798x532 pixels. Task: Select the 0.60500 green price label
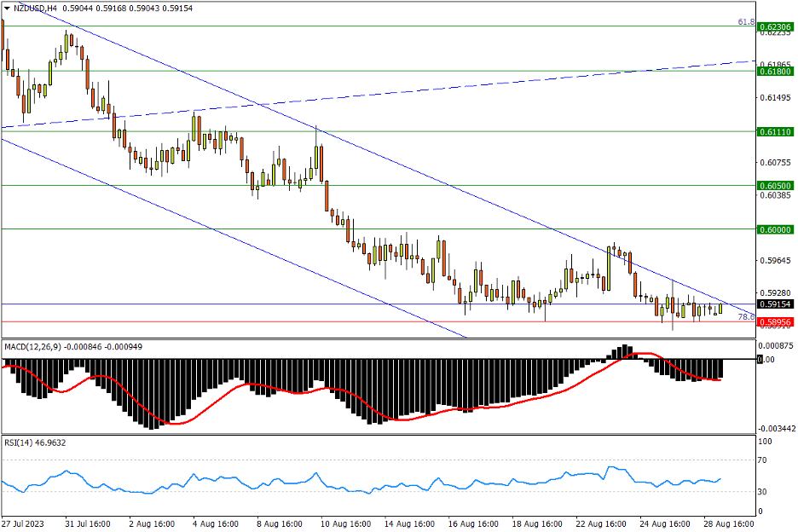point(775,185)
